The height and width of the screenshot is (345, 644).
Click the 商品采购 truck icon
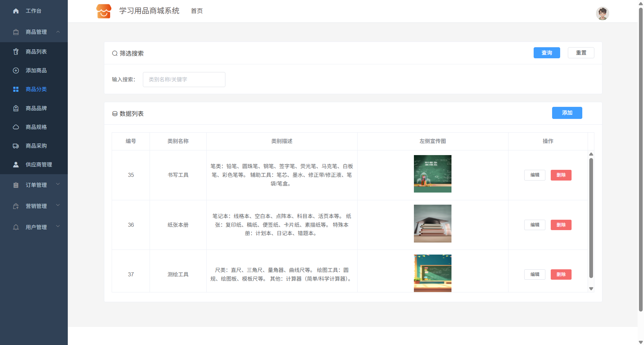[x=16, y=146]
